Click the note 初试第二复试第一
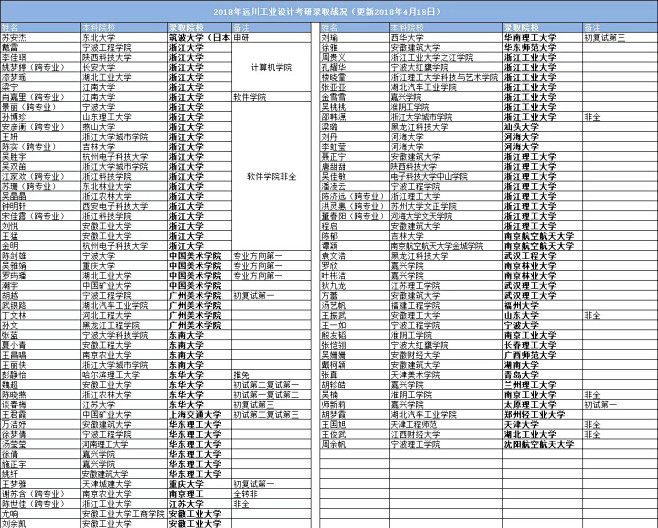The height and width of the screenshot is (528, 658). point(272,385)
